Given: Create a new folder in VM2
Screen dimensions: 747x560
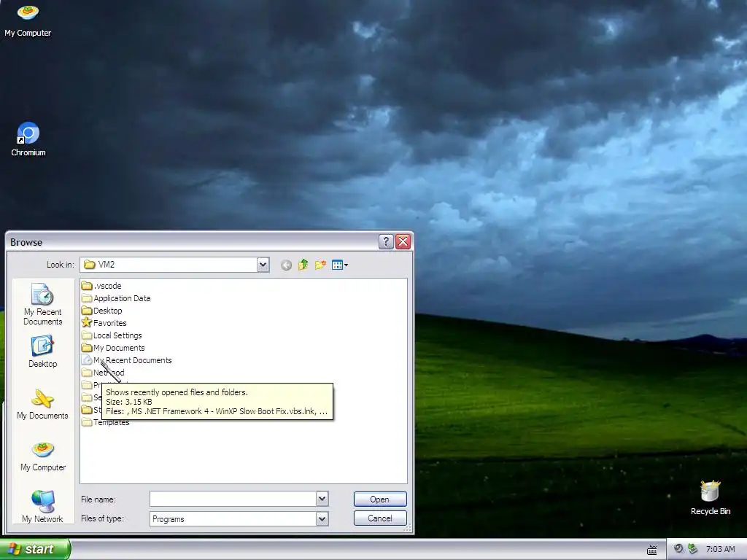Looking at the screenshot, I should coord(320,265).
